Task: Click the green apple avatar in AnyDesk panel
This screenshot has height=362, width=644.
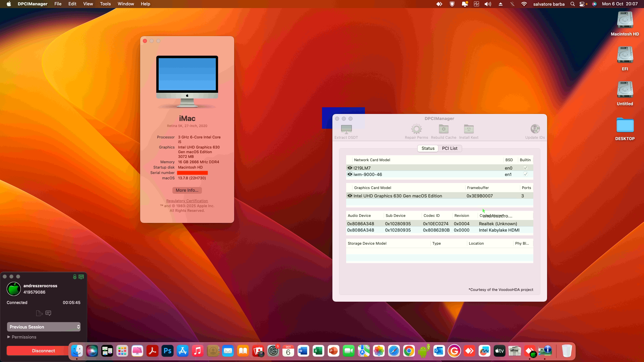Action: click(x=14, y=289)
